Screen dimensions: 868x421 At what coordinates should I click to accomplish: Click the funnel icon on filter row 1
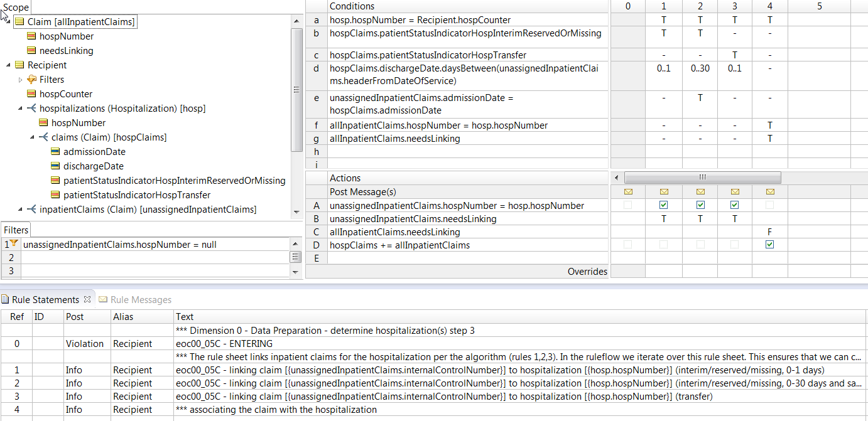pos(14,244)
